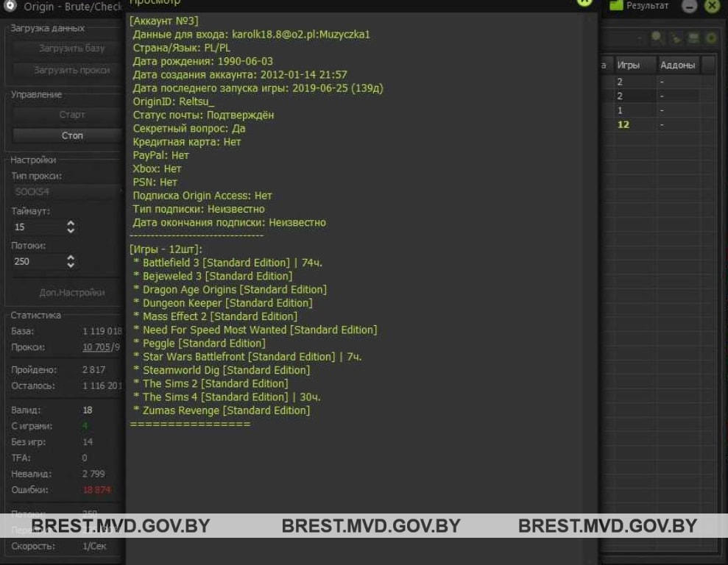
Task: Click the Невалид value 2 799
Action: click(x=93, y=474)
